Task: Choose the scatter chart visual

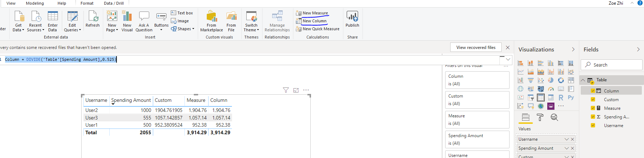Action: [540, 80]
